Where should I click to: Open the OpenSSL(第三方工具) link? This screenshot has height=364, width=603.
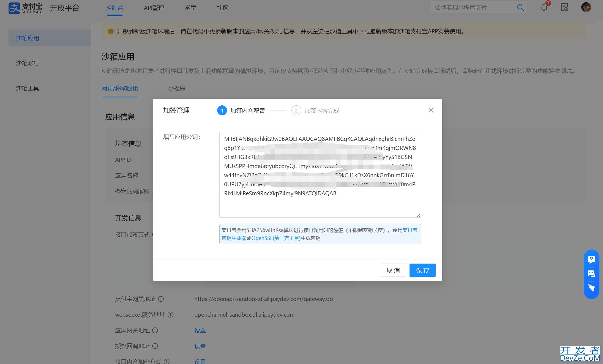pos(276,238)
